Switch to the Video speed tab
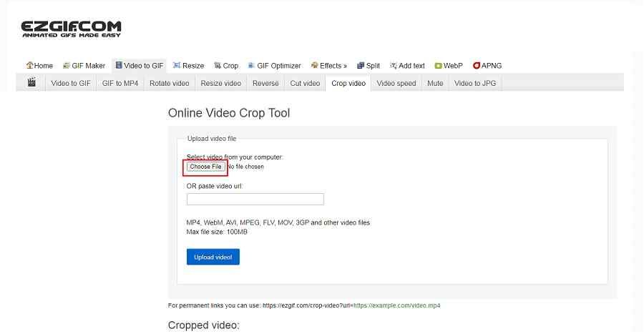 click(396, 83)
